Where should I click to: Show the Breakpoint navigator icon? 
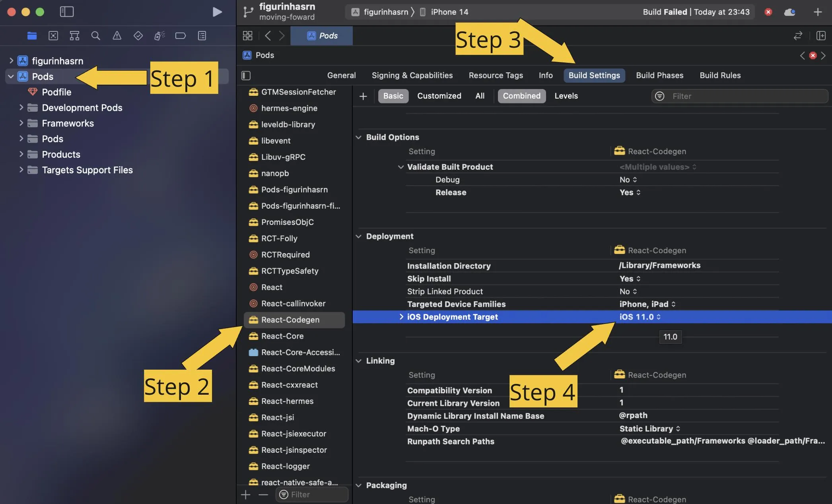click(x=181, y=36)
